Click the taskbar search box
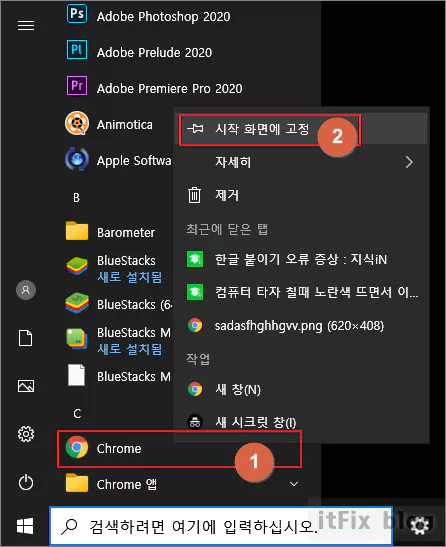This screenshot has width=446, height=547. click(222, 526)
